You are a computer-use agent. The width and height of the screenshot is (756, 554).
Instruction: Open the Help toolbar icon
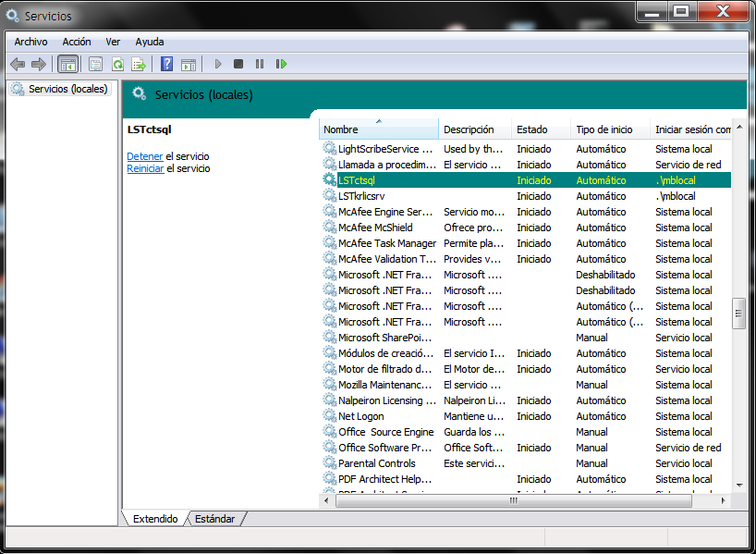tap(167, 64)
